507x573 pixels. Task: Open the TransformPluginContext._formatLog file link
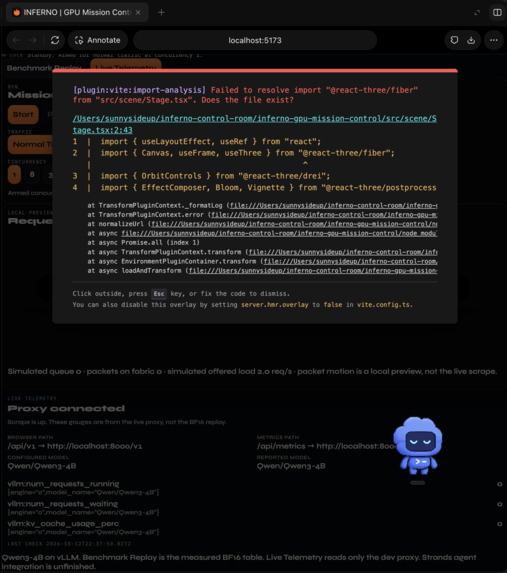(x=333, y=205)
